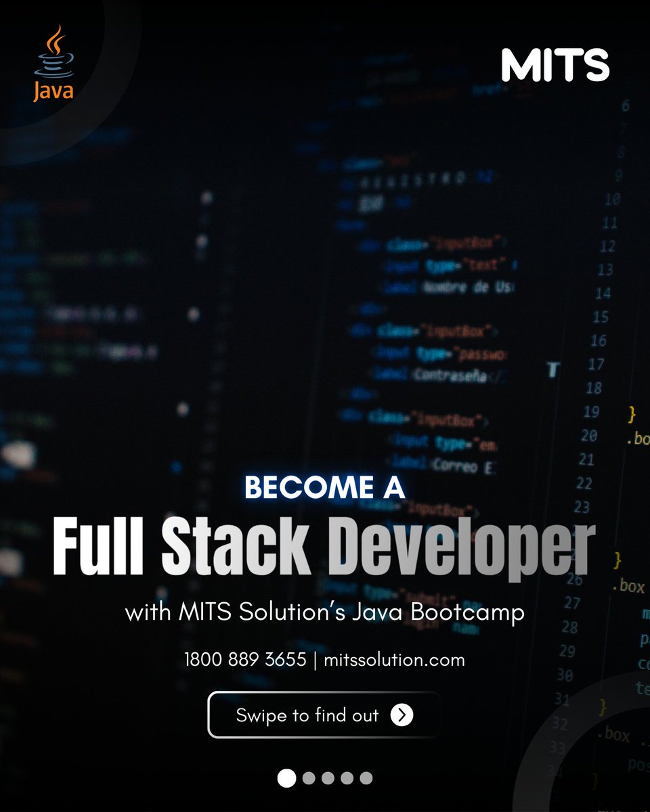The width and height of the screenshot is (650, 812).
Task: Select the first active carousel dot
Action: point(287,778)
